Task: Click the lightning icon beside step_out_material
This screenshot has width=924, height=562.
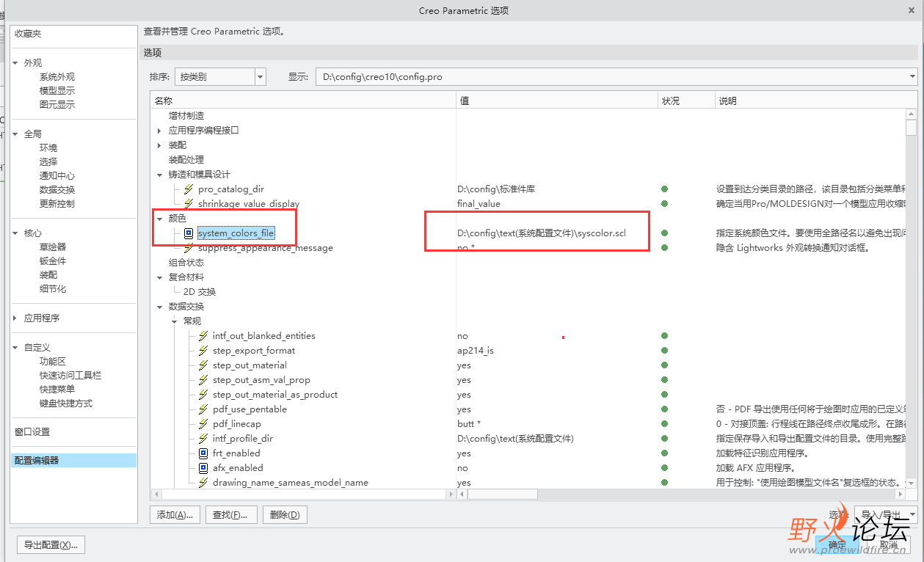Action: pos(203,365)
